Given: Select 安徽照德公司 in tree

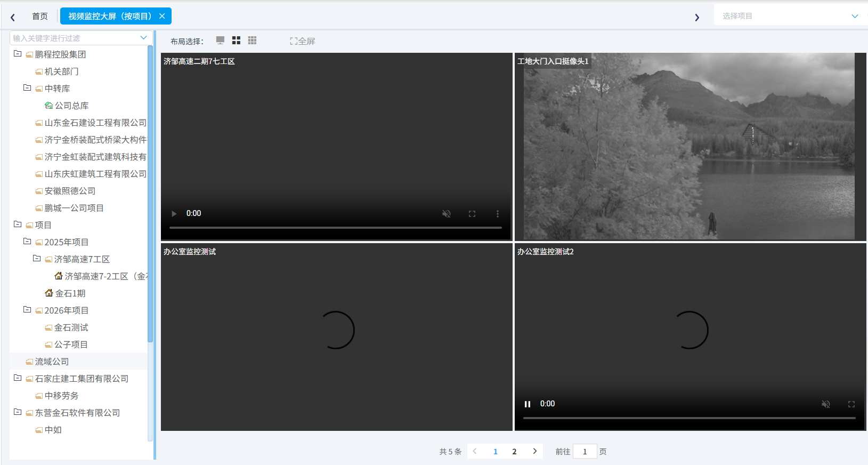Looking at the screenshot, I should [x=70, y=191].
